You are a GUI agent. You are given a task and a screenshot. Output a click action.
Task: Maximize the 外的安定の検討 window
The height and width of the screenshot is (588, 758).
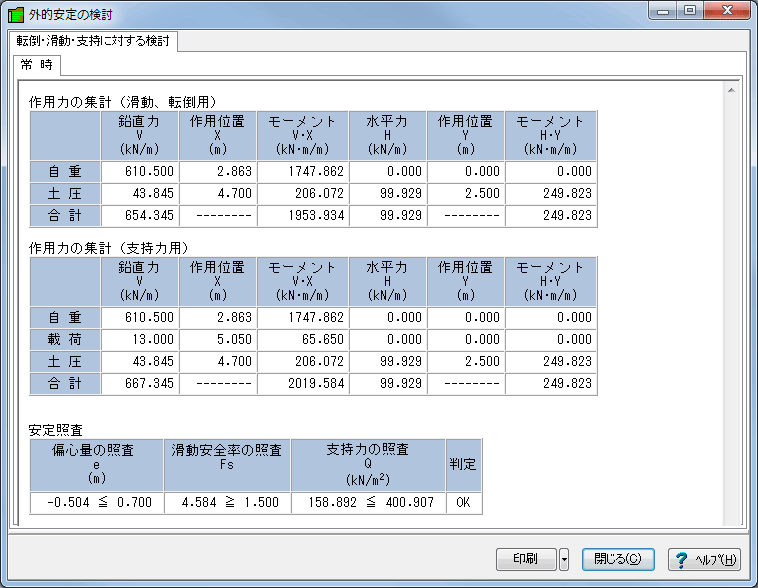690,11
